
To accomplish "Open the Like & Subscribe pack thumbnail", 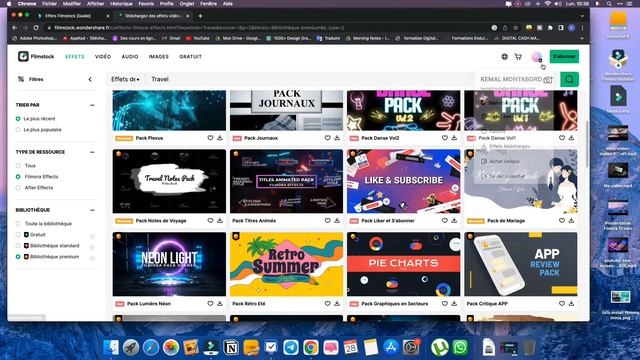I will coord(403,181).
